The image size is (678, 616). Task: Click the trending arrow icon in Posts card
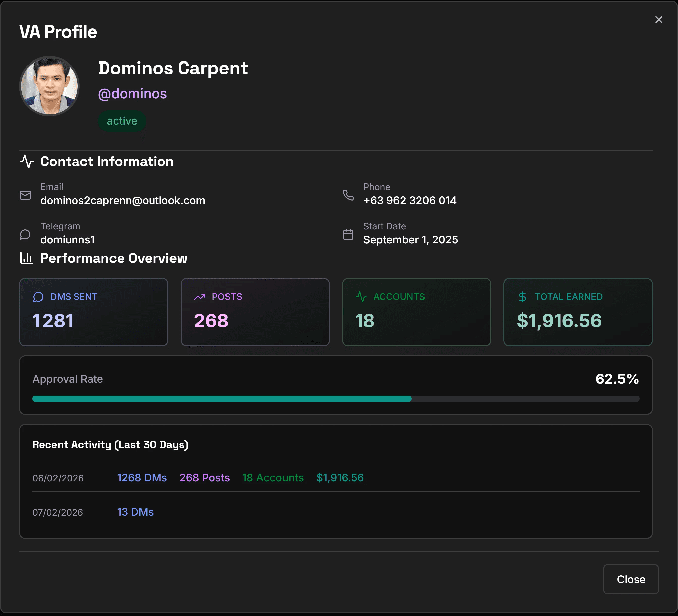pos(200,297)
